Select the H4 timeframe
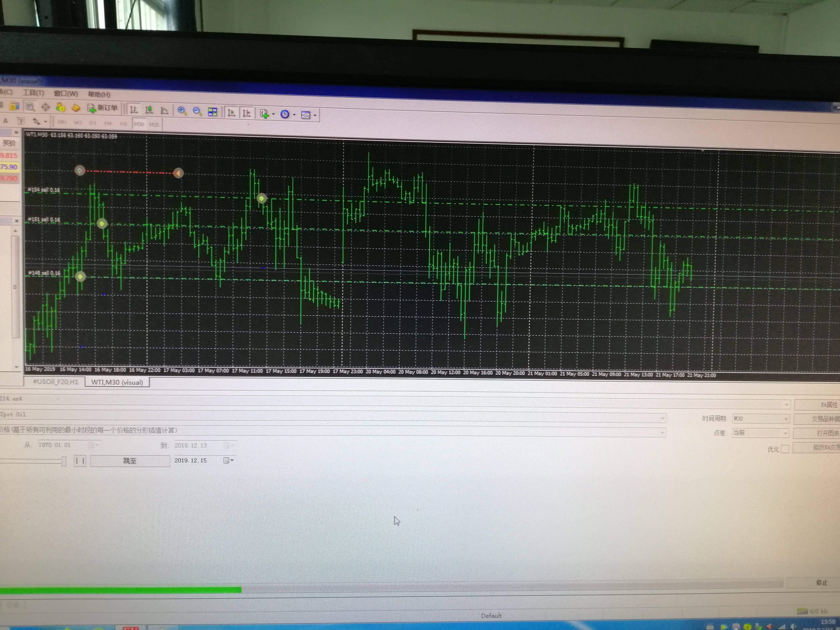Screen dimensions: 840x630 pos(108,123)
